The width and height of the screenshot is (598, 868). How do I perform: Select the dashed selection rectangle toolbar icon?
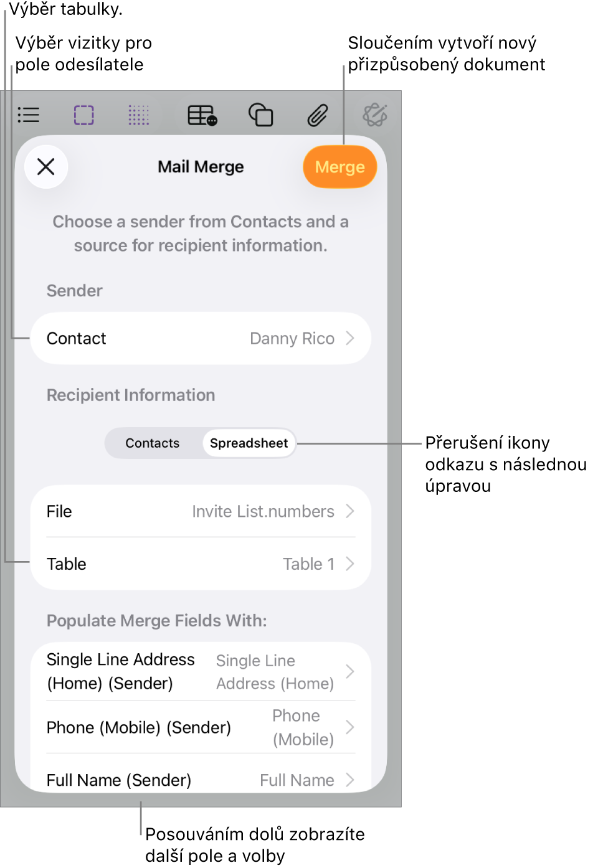[x=83, y=115]
